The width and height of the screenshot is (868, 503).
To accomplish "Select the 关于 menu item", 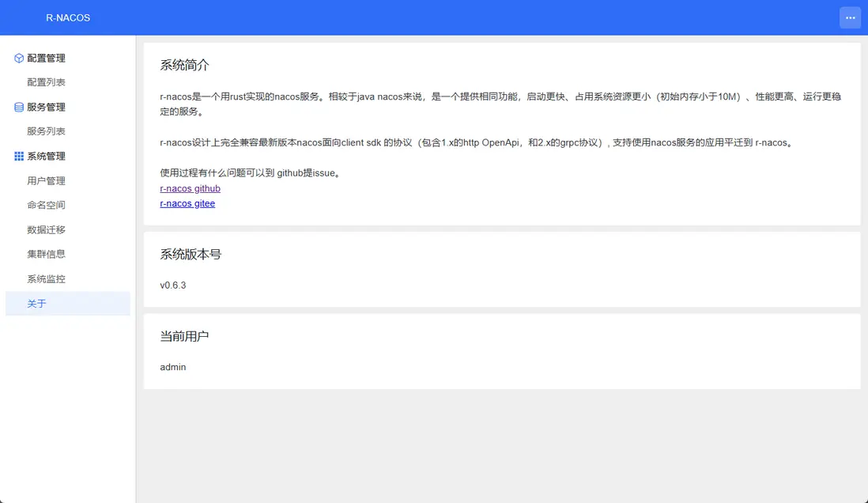I will [x=67, y=304].
